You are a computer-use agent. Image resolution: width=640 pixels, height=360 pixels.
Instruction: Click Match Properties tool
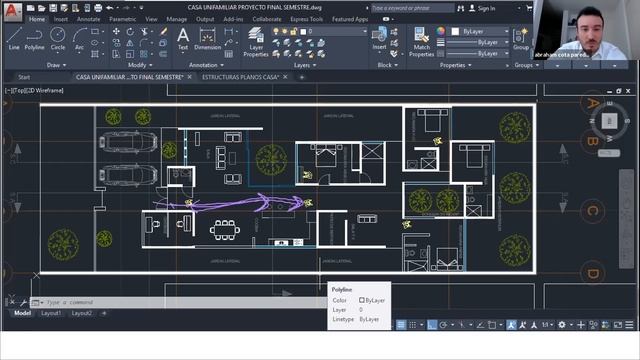(422, 42)
